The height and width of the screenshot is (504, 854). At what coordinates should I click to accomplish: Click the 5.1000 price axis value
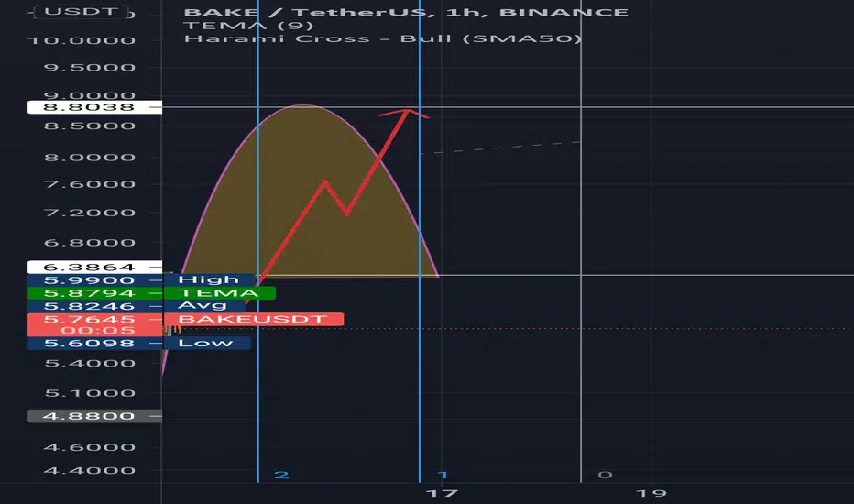click(89, 393)
